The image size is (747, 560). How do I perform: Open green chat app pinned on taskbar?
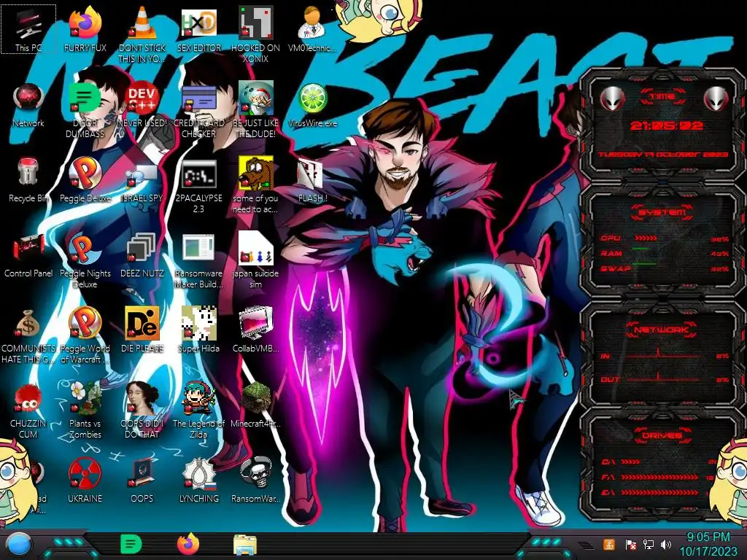tap(131, 544)
